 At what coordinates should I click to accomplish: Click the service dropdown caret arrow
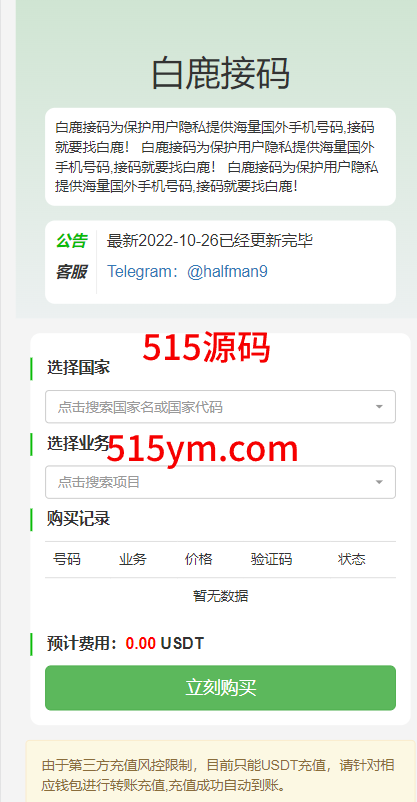[379, 482]
